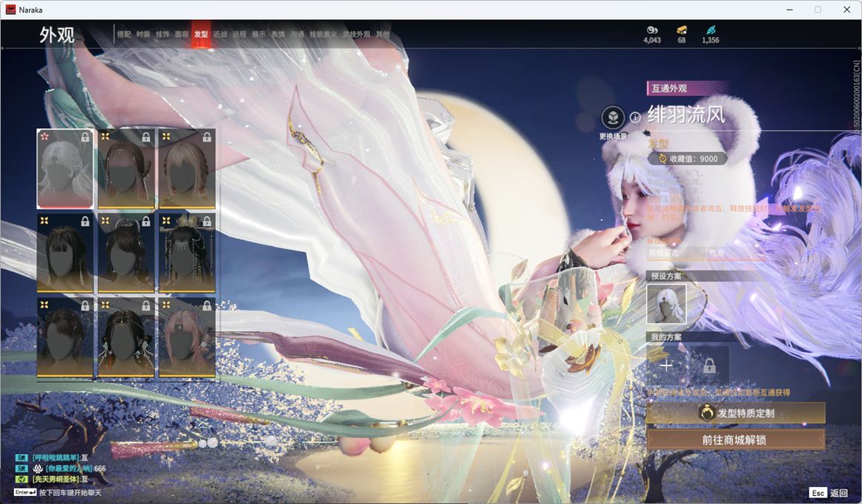This screenshot has width=862, height=504.
Task: Select the hairstyle with gold crown ornament
Action: pos(187,253)
